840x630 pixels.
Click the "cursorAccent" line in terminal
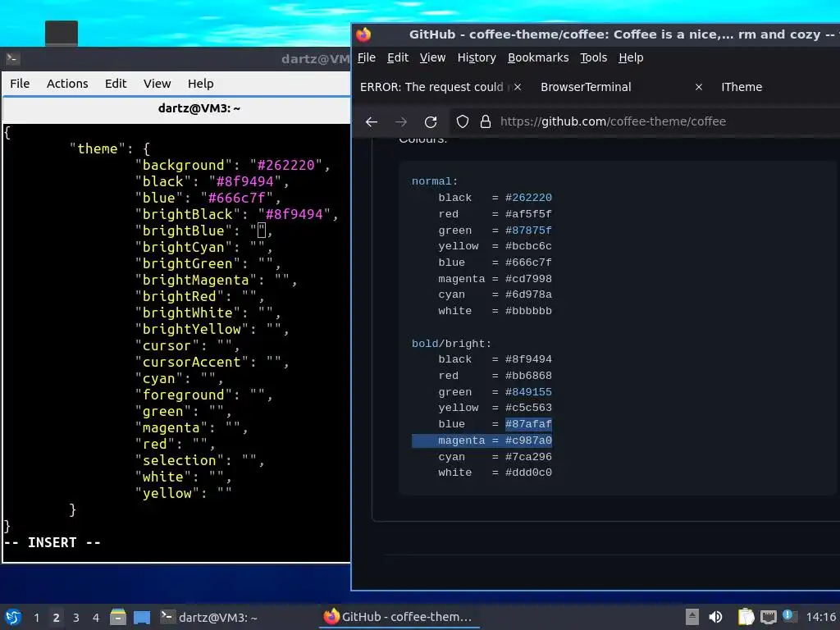coord(212,362)
